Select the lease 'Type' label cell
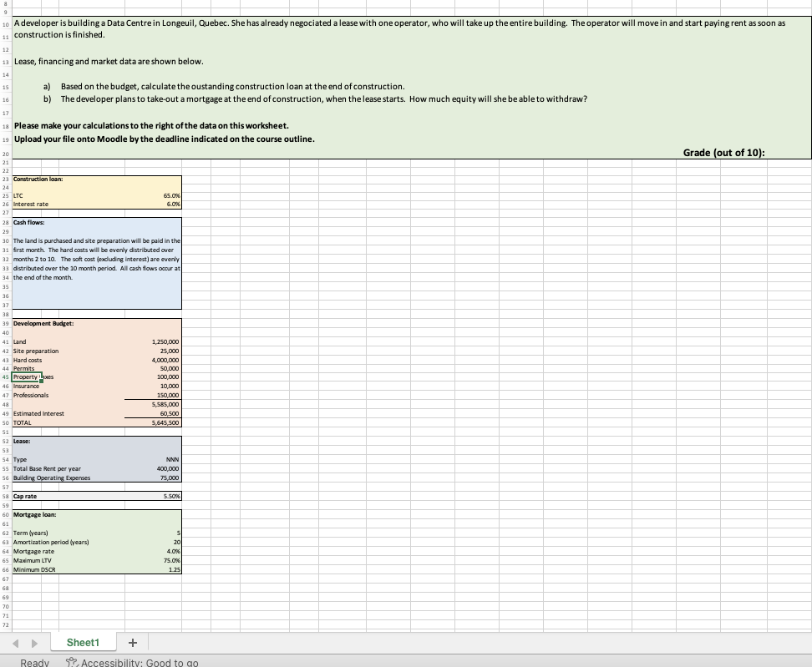This screenshot has height=667, width=812. pyautogui.click(x=20, y=459)
